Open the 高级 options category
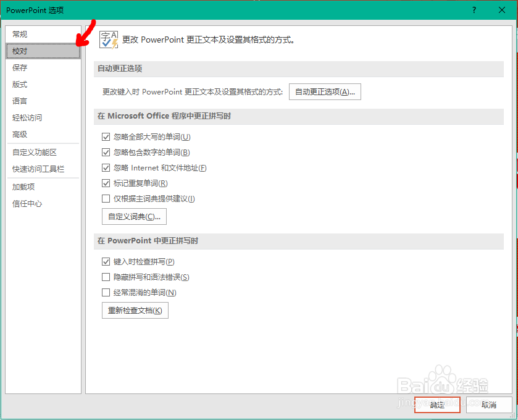 point(43,135)
